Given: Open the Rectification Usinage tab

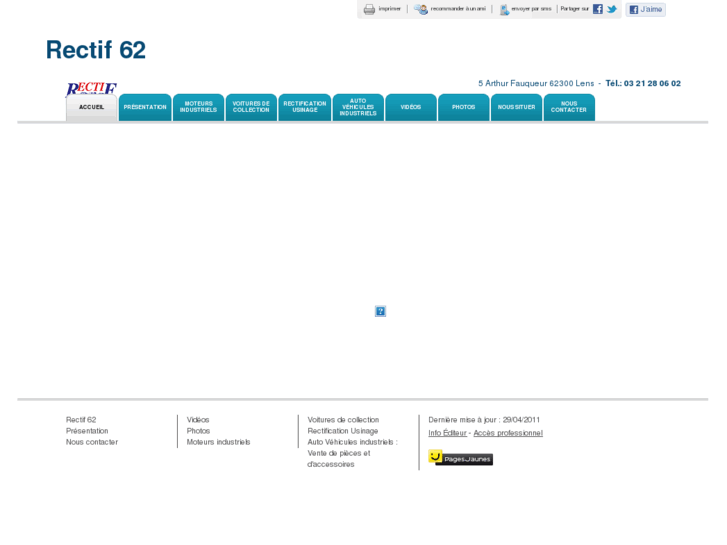Looking at the screenshot, I should click(305, 108).
